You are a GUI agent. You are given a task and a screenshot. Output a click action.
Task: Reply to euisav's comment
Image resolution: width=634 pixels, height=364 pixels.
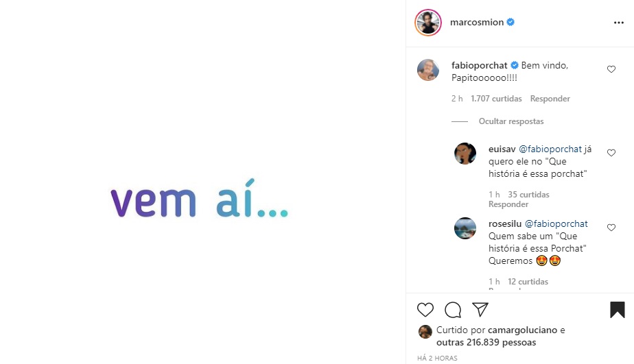508,204
